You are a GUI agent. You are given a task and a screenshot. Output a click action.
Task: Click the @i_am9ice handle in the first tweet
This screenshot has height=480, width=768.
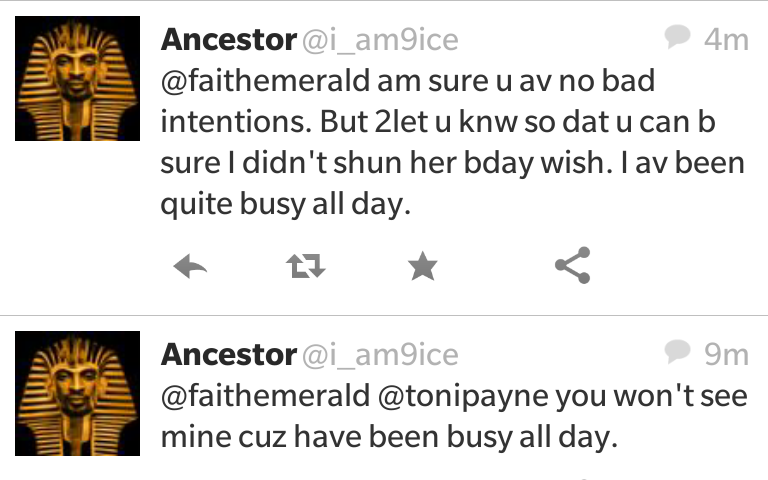[x=380, y=40]
